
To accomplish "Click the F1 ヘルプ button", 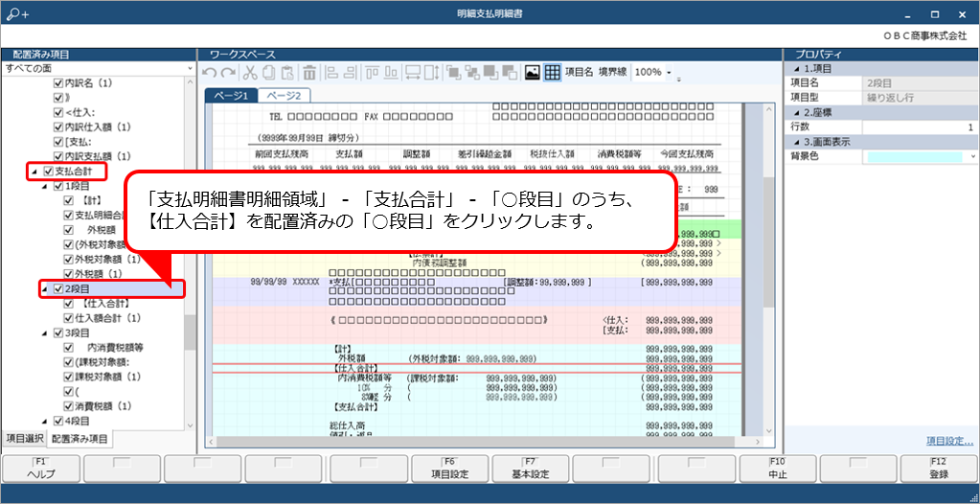I will tap(41, 469).
